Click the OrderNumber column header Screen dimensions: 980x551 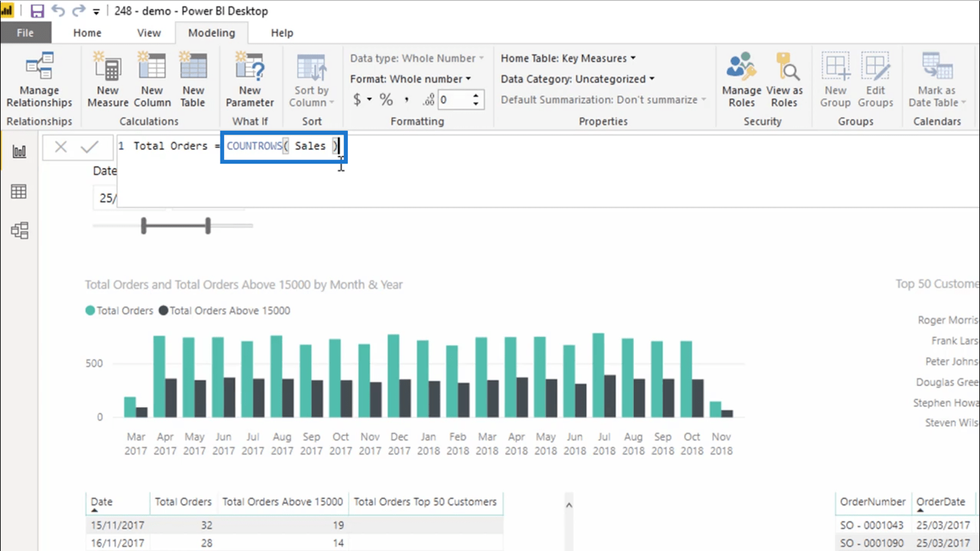(x=873, y=502)
